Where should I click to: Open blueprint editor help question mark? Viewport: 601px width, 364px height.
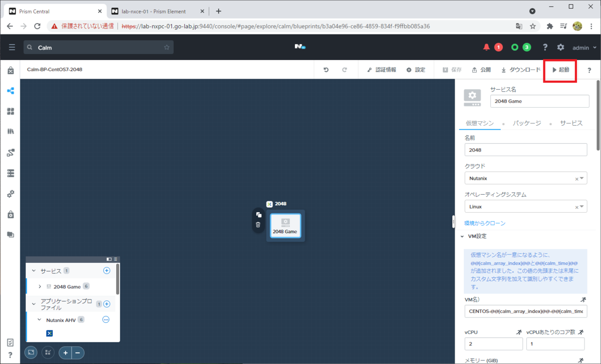589,70
